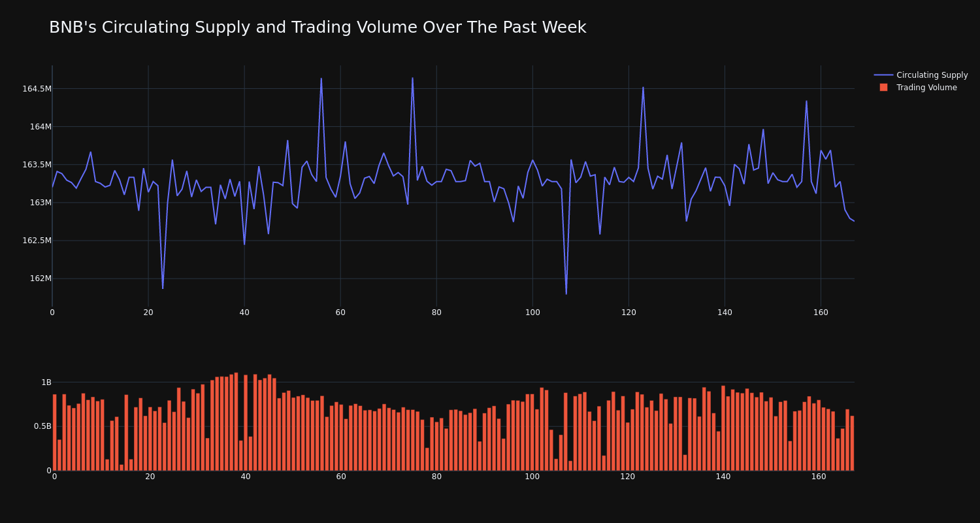Select the 164M y-axis label
Viewport: 980px width, 523px height.
[41, 127]
